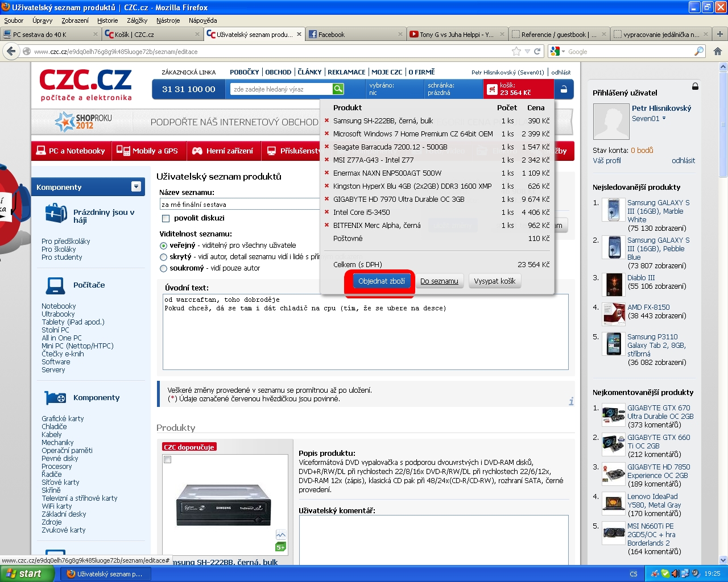The width and height of the screenshot is (728, 582).
Task: Open the Samsung Galaxy S III Marble White thumbnail
Action: [x=614, y=210]
